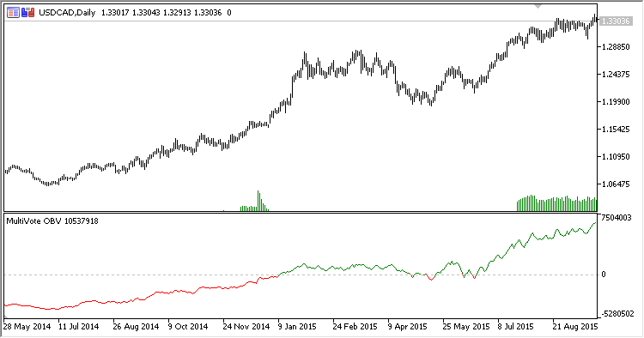The image size is (644, 338).
Task: Click the 25 May 2015 date label
Action: 466,327
